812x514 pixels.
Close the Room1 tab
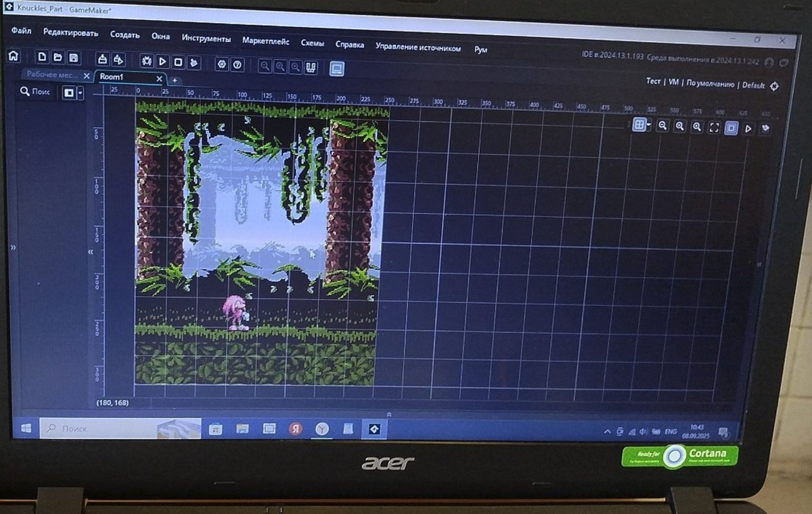(x=160, y=79)
